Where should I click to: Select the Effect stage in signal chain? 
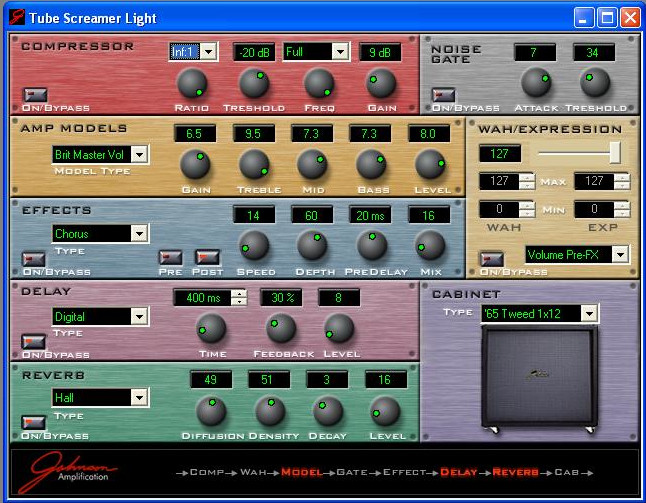(405, 472)
